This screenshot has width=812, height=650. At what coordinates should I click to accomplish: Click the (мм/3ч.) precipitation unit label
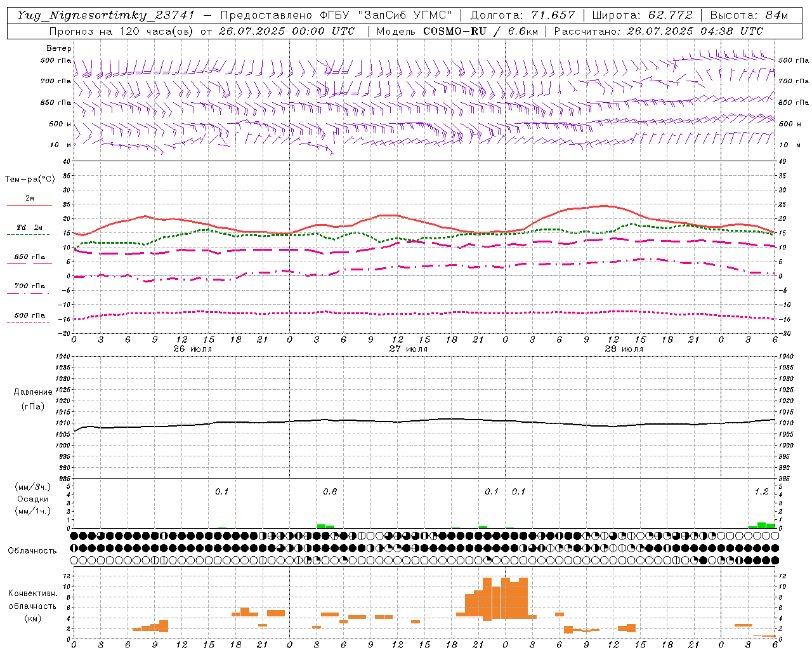point(33,487)
